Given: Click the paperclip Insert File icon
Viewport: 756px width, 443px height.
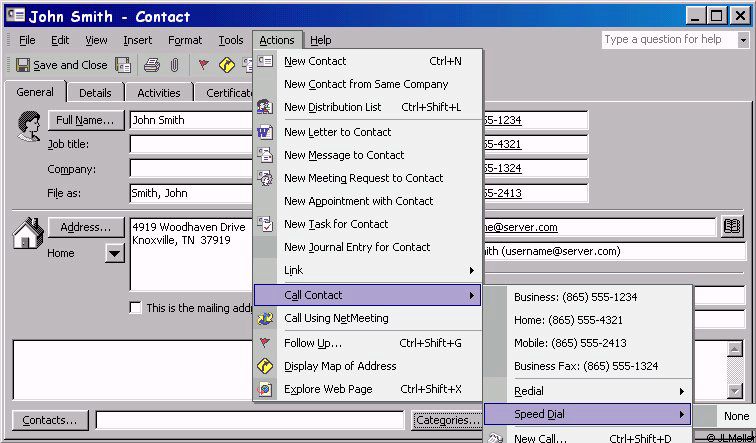Looking at the screenshot, I should click(175, 65).
